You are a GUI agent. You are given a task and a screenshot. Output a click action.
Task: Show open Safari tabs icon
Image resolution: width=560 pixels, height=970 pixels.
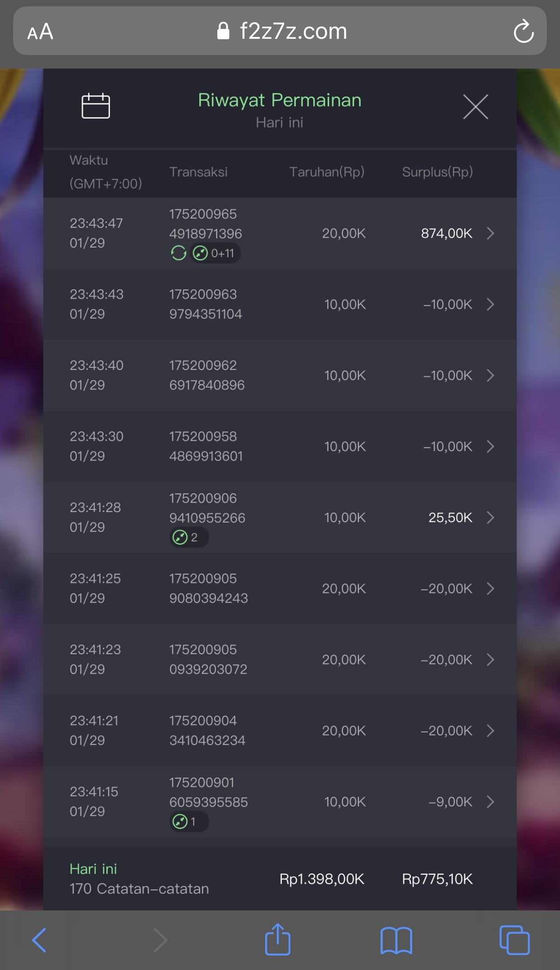(514, 940)
